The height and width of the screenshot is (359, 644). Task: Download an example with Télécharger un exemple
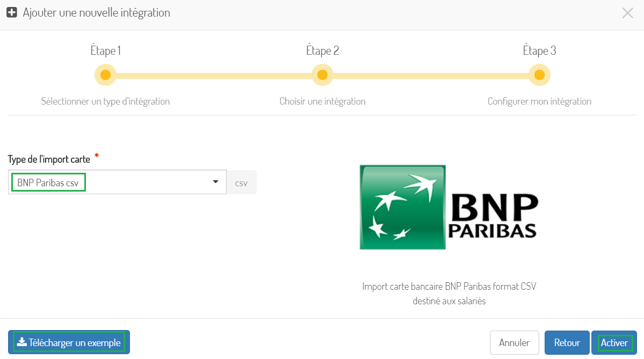point(69,342)
